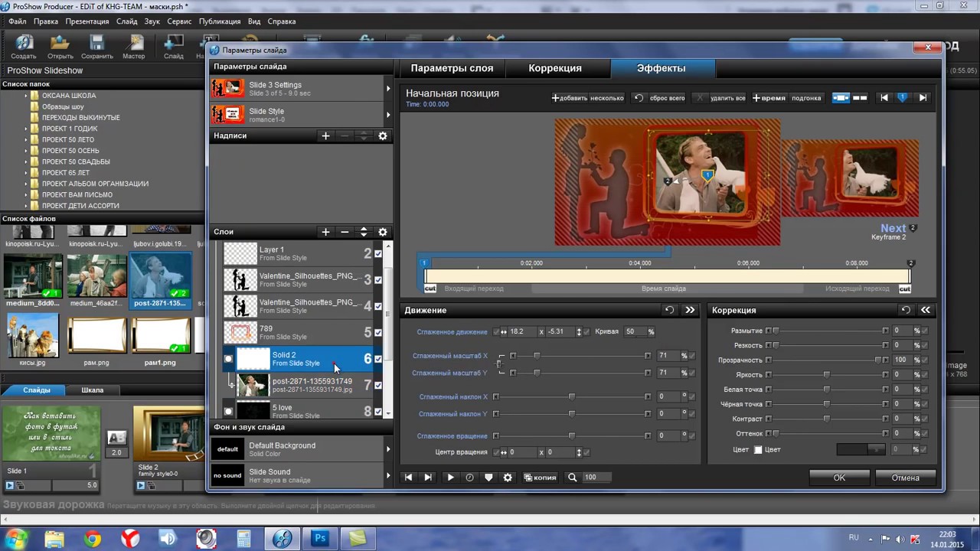Click the clock timing icon in bottom bar
The width and height of the screenshot is (980, 551).
[469, 477]
